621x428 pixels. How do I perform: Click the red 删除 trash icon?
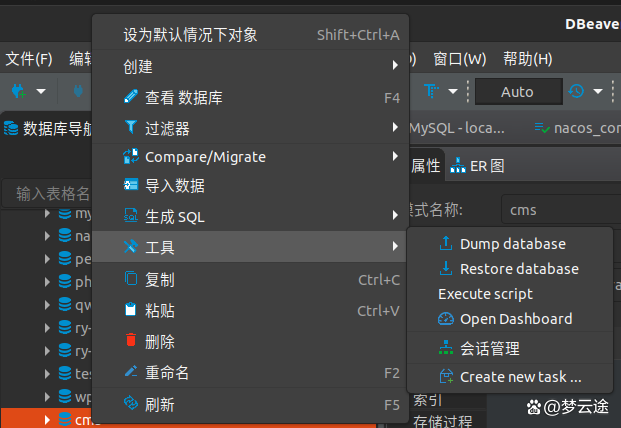click(x=131, y=340)
